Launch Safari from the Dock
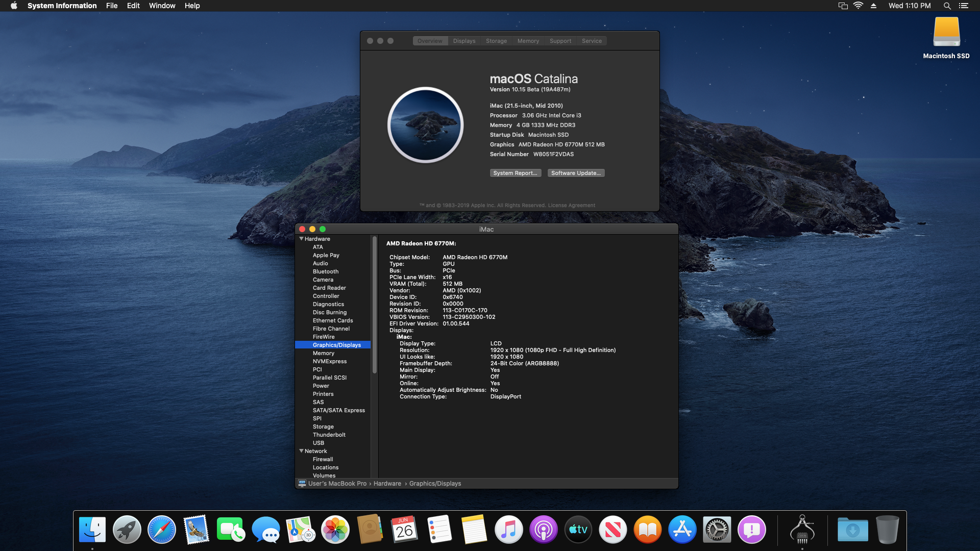 pos(161,530)
